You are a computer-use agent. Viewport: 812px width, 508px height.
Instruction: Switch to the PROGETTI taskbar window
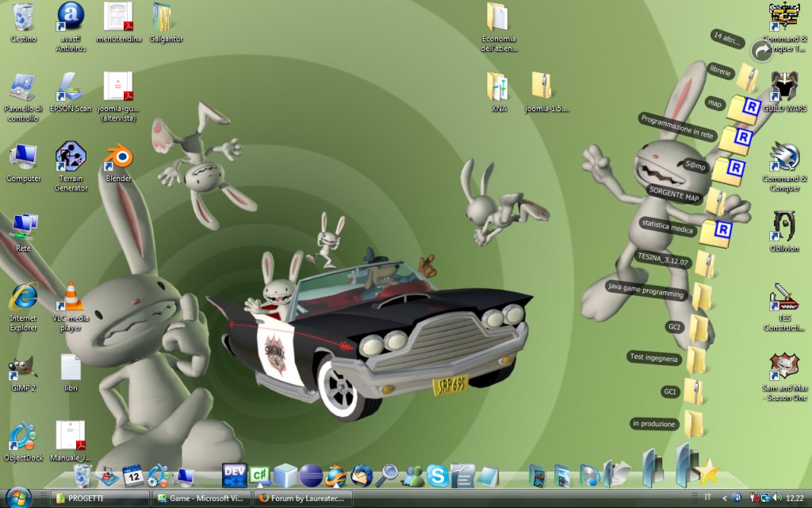[99, 498]
